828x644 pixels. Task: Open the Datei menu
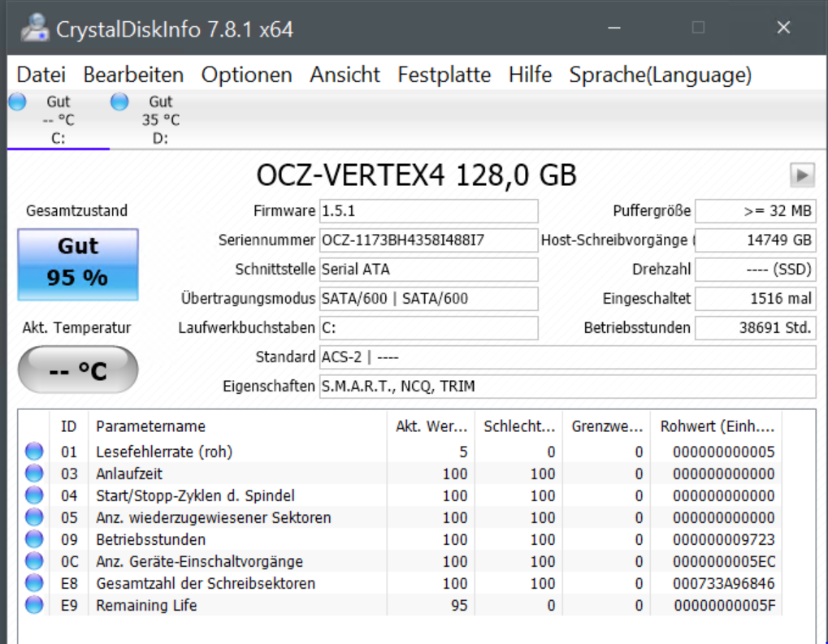pyautogui.click(x=41, y=75)
